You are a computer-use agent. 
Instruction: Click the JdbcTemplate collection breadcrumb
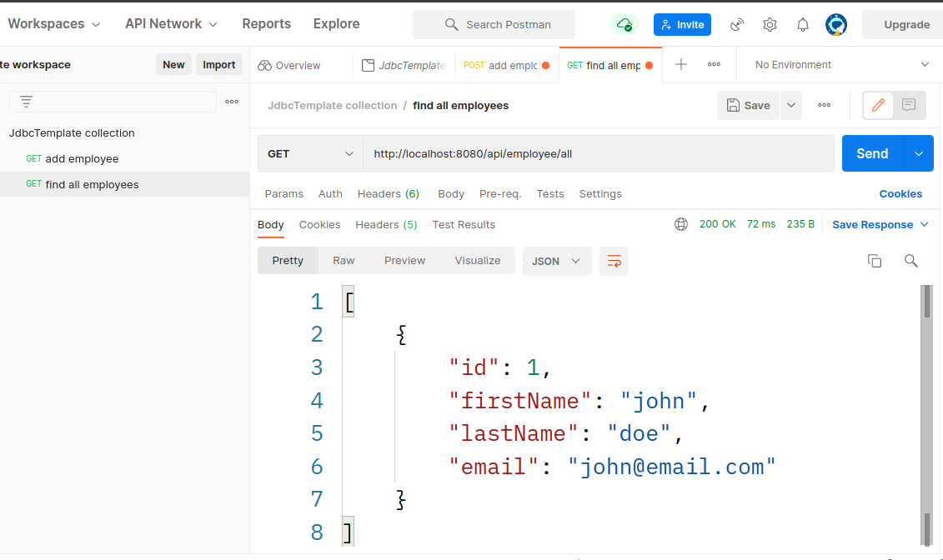[x=332, y=106]
